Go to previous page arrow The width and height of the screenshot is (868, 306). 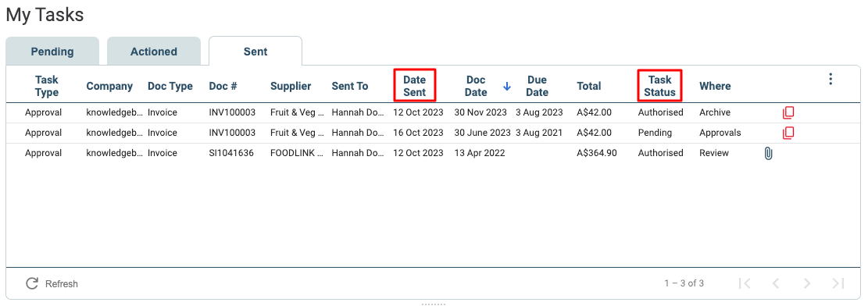tap(776, 283)
